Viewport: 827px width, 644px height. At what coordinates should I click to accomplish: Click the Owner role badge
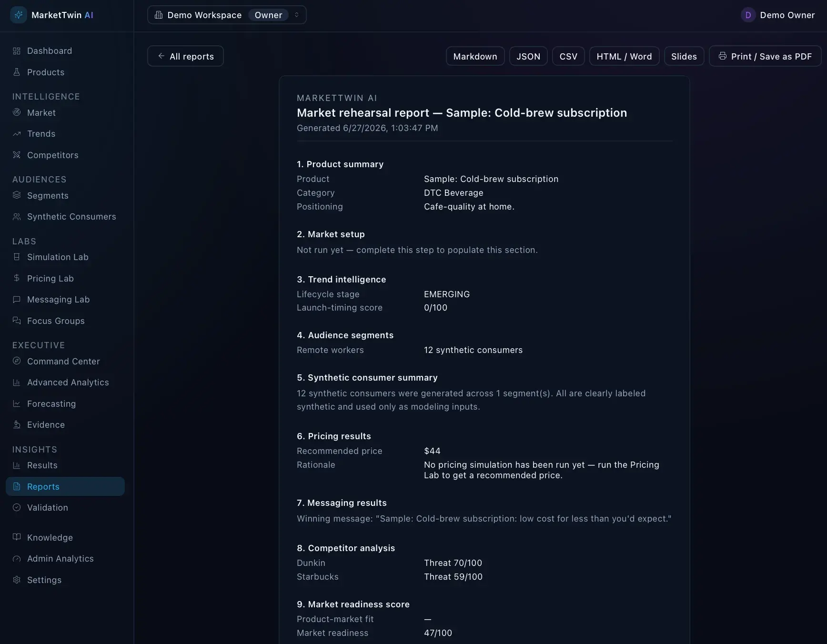(268, 15)
